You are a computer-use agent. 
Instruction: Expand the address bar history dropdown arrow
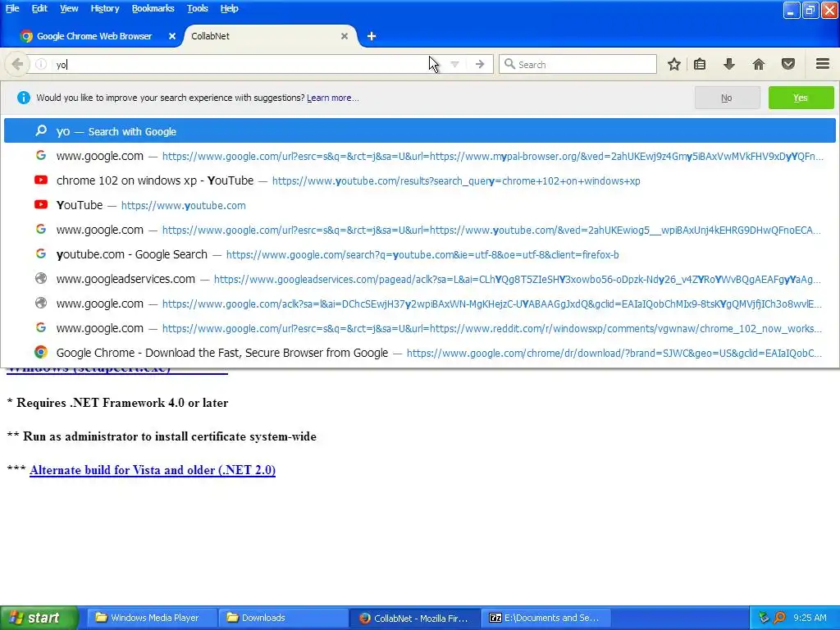[454, 64]
